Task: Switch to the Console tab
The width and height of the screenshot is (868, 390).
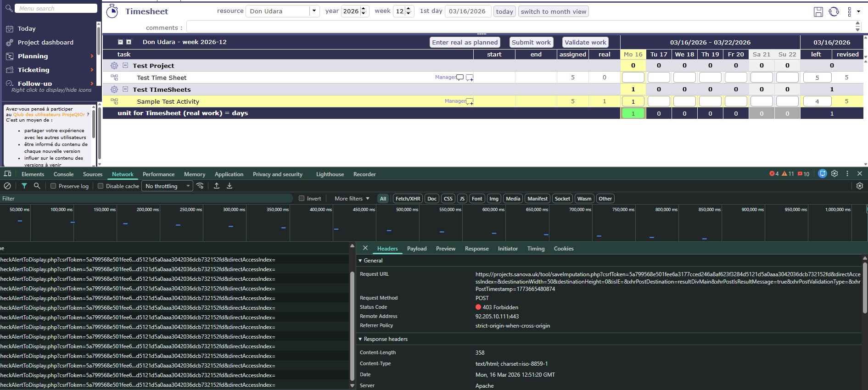Action: point(63,174)
